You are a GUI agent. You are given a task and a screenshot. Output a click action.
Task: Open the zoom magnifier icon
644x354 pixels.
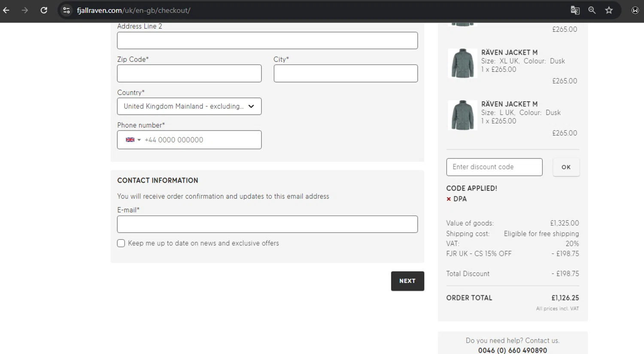[x=592, y=10]
